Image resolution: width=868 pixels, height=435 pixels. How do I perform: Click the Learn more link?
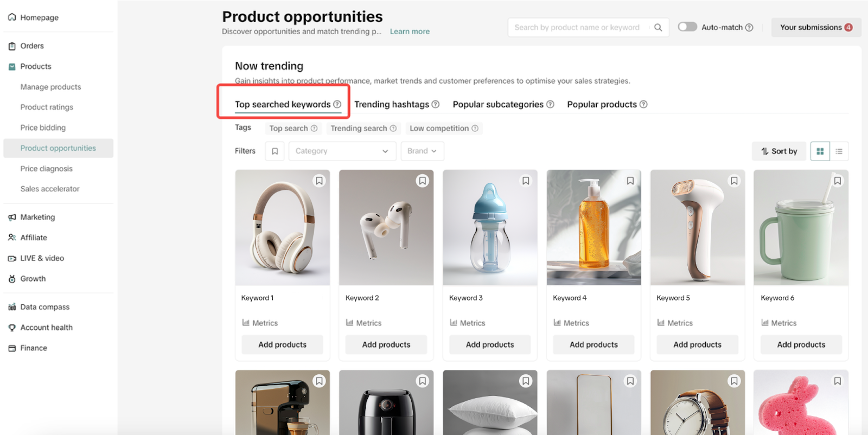point(409,31)
